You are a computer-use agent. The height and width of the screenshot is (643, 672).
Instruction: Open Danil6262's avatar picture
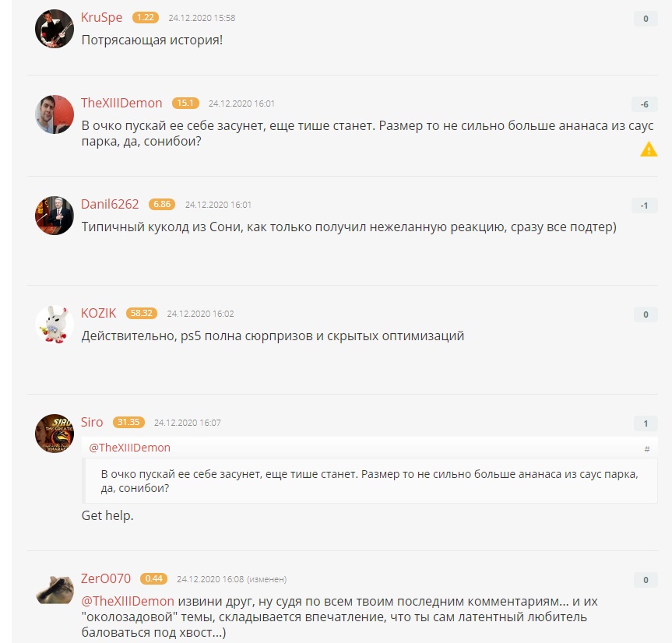point(54,216)
